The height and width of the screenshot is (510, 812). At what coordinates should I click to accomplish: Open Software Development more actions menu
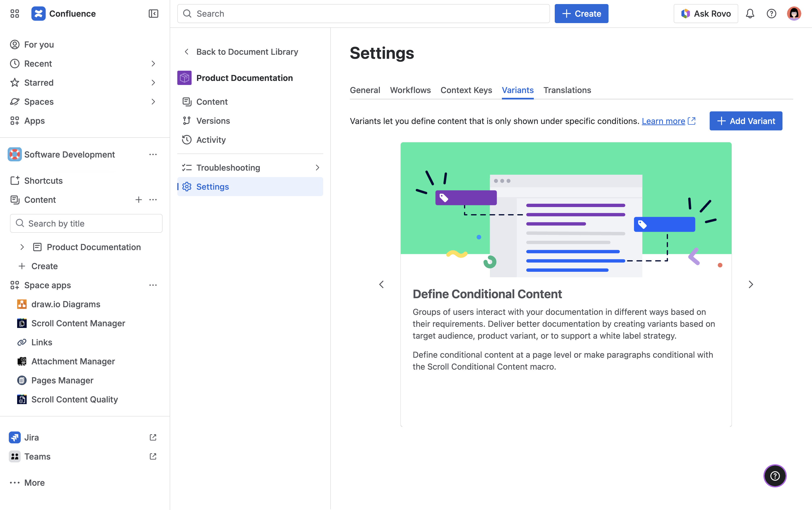pos(153,154)
